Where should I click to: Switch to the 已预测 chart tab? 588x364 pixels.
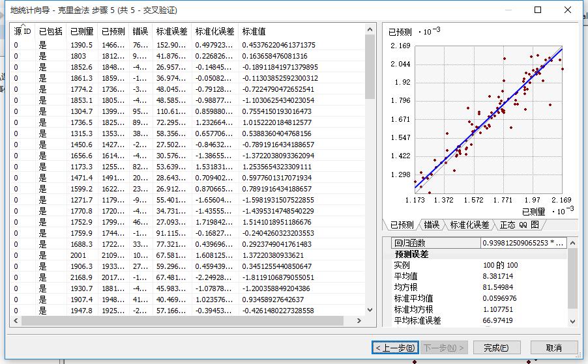402,225
